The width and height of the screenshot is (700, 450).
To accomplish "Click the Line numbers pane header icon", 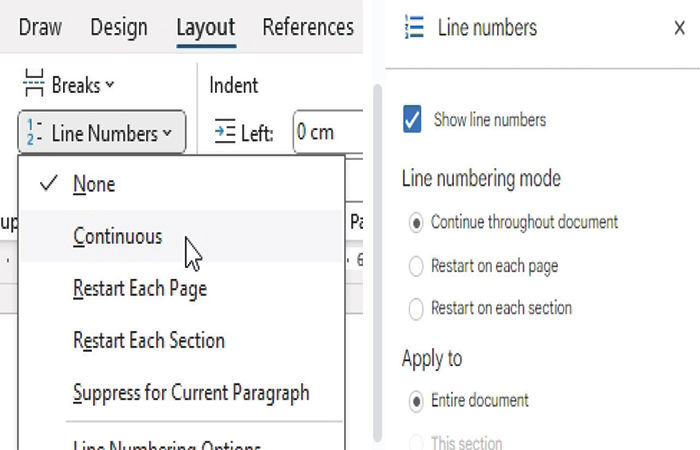I will 414,27.
